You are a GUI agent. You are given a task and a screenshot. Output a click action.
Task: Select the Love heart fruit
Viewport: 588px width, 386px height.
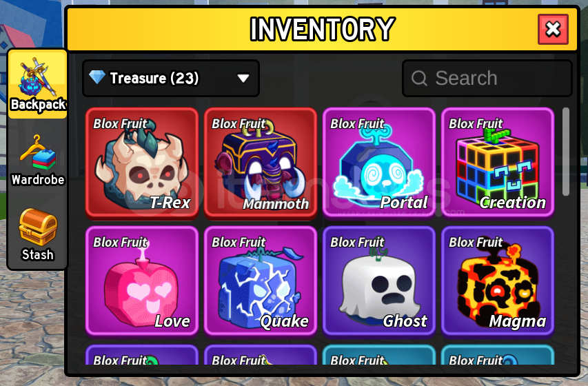coord(142,281)
